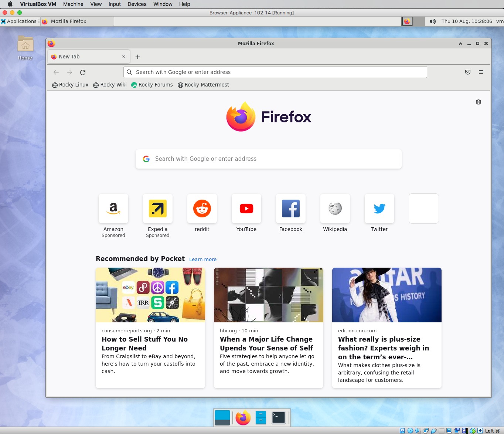
Task: Open the terminal from the dock
Action: tap(279, 418)
